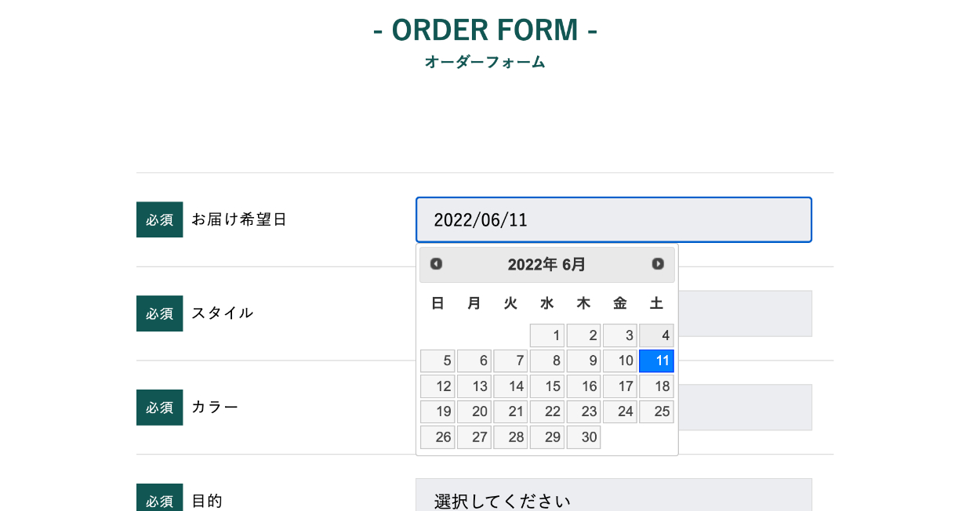Select June 1 in the calendar
Screen dimensions: 980x511
[547, 335]
